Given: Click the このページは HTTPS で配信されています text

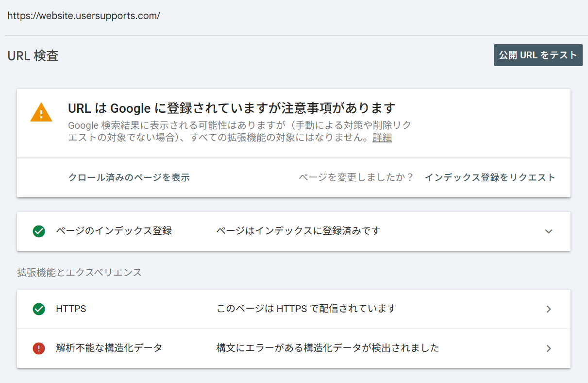Looking at the screenshot, I should click(x=306, y=309).
